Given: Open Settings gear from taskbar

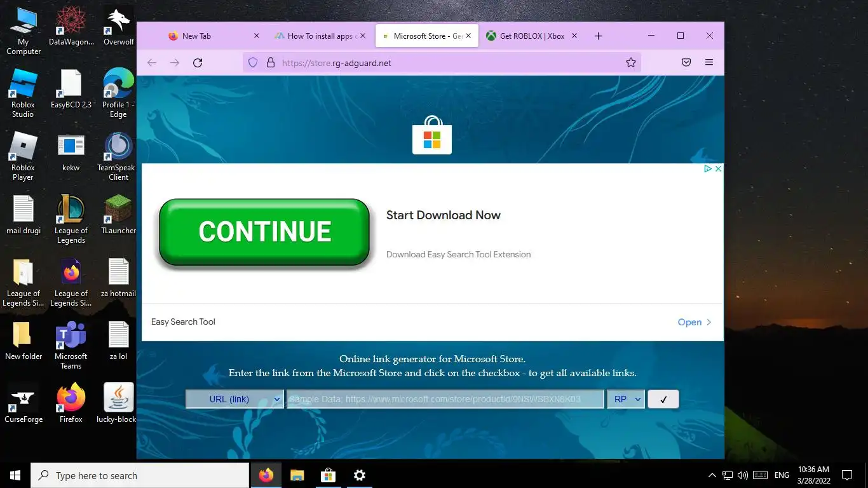Looking at the screenshot, I should click(359, 475).
